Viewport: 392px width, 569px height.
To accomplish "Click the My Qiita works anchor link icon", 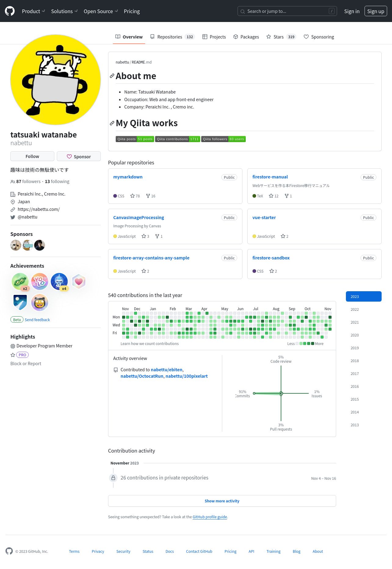I will (x=112, y=123).
